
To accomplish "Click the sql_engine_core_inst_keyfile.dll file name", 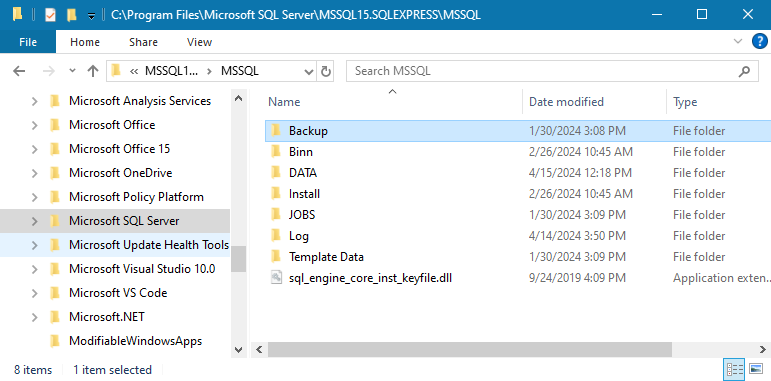I will tap(370, 278).
